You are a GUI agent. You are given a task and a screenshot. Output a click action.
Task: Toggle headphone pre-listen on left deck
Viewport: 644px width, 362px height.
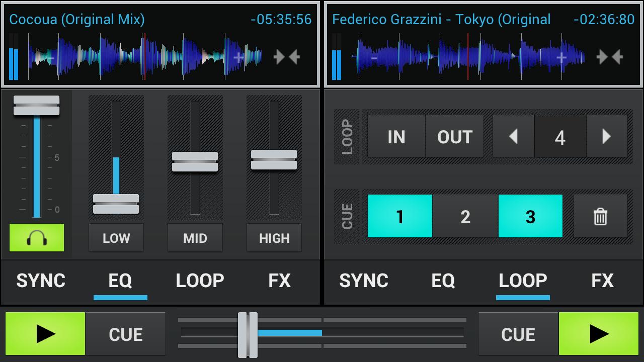[x=37, y=238]
